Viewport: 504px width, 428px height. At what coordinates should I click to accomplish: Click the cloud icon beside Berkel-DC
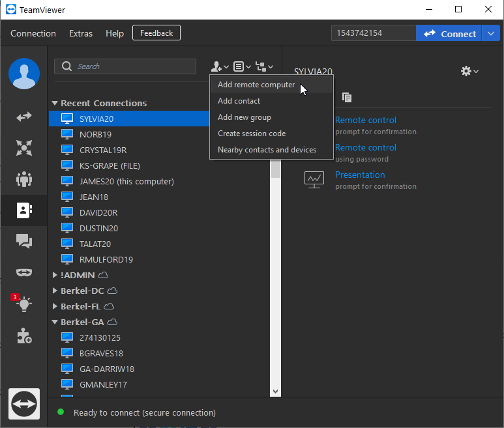tap(112, 291)
